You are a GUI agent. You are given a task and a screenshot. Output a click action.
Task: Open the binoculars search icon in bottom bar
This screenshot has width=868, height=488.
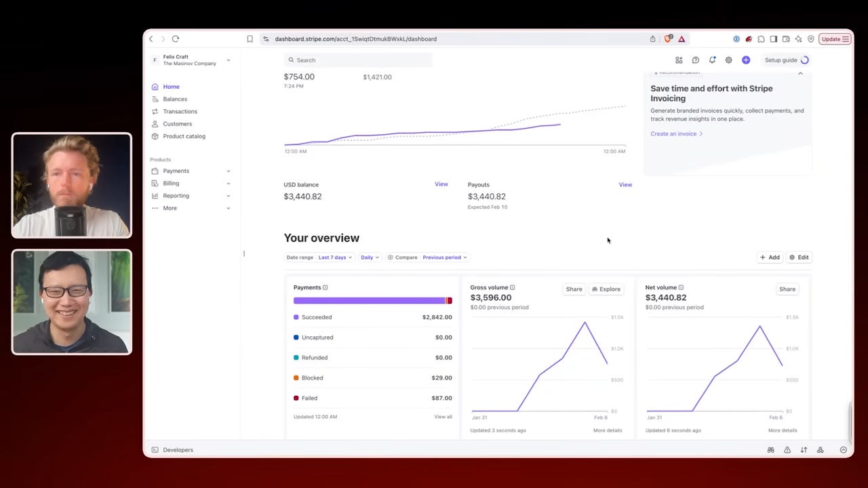(770, 449)
